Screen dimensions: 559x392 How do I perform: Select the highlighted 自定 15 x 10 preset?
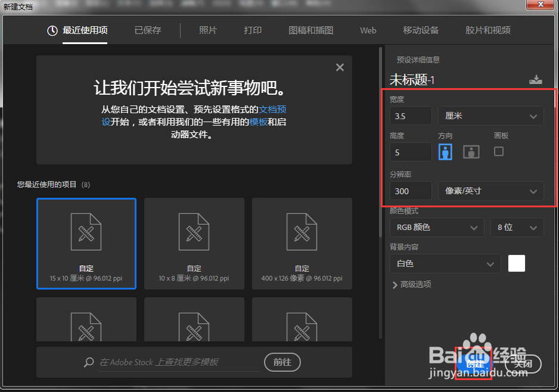[x=86, y=243]
